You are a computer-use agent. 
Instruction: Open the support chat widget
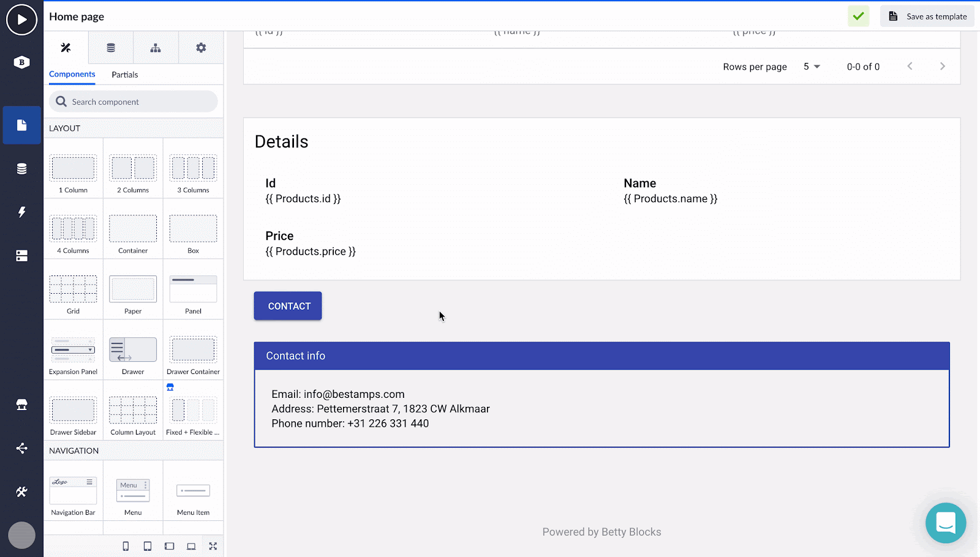point(946,523)
